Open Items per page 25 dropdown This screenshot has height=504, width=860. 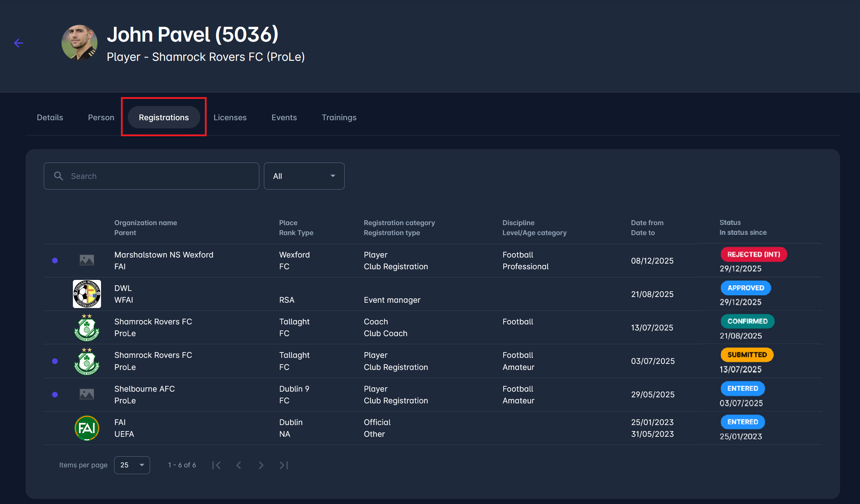coord(132,465)
